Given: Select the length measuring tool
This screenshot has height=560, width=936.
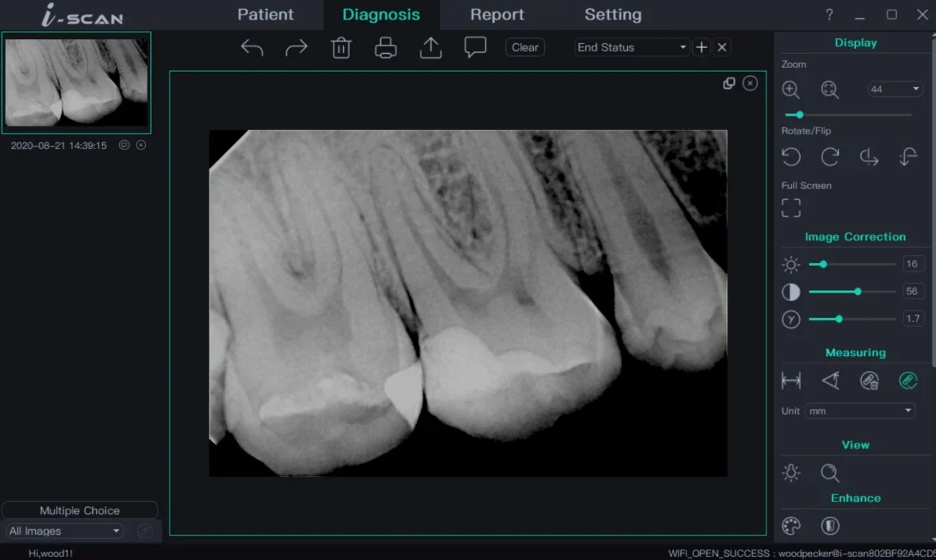Looking at the screenshot, I should click(x=791, y=381).
